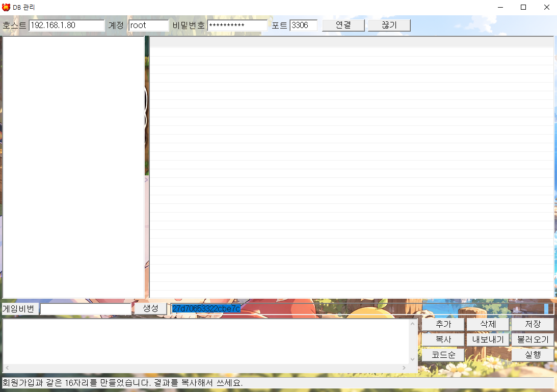Close the DB 관리 window
This screenshot has width=557, height=392.
[x=546, y=7]
